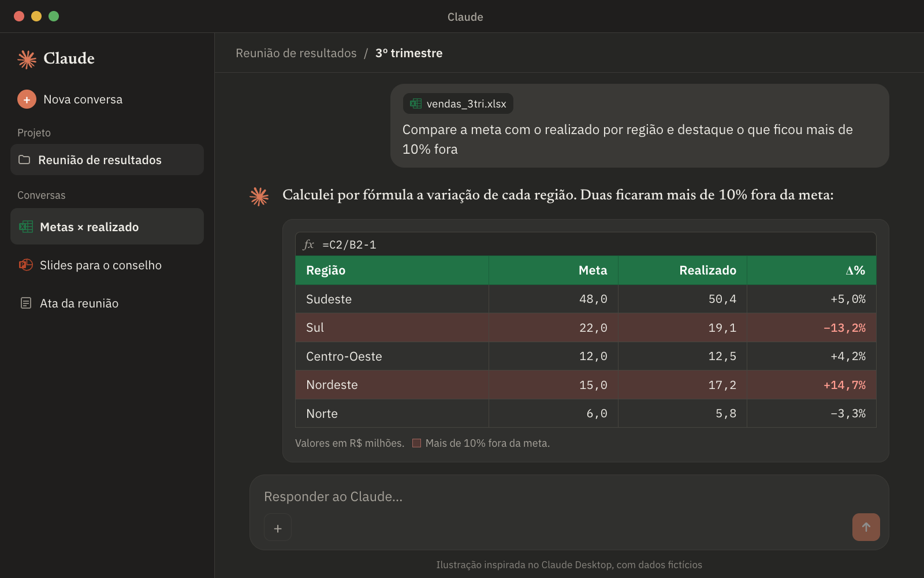This screenshot has height=578, width=924.
Task: Click the spreadsheet icon next to Metas × realizado
Action: [26, 227]
